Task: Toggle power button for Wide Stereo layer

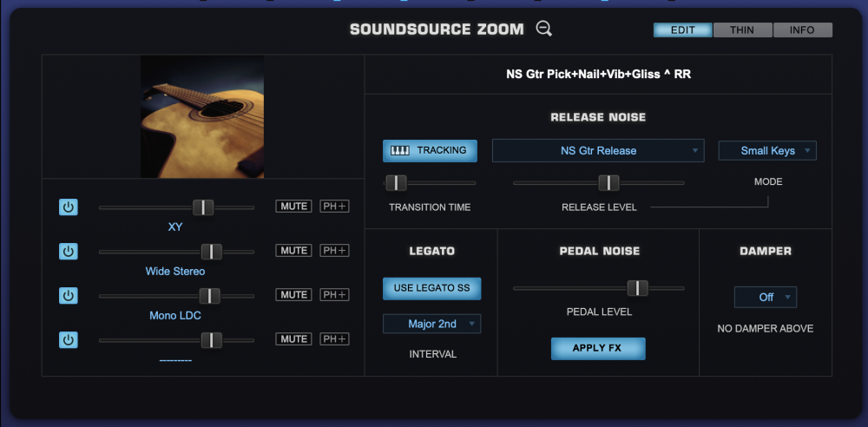Action: 69,251
